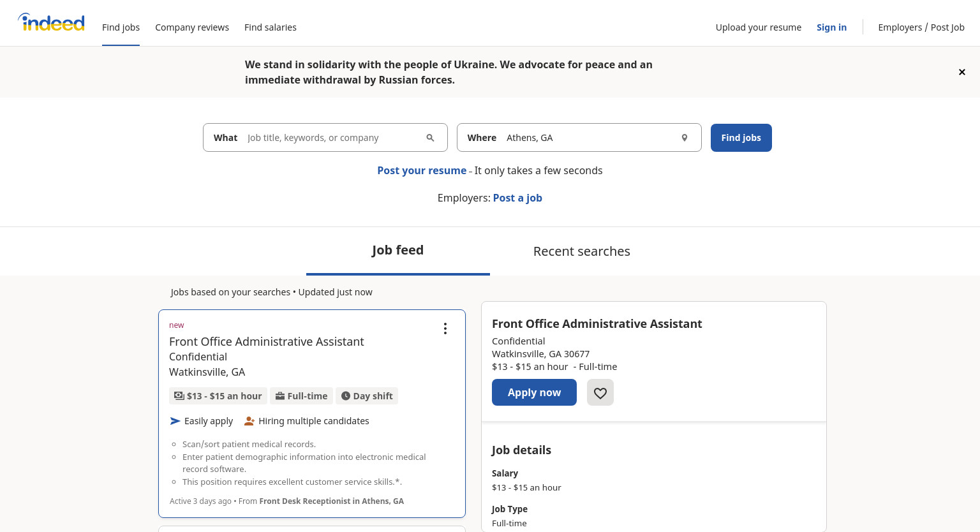Click the Easily apply arrow icon
This screenshot has height=532, width=980.
[x=175, y=421]
